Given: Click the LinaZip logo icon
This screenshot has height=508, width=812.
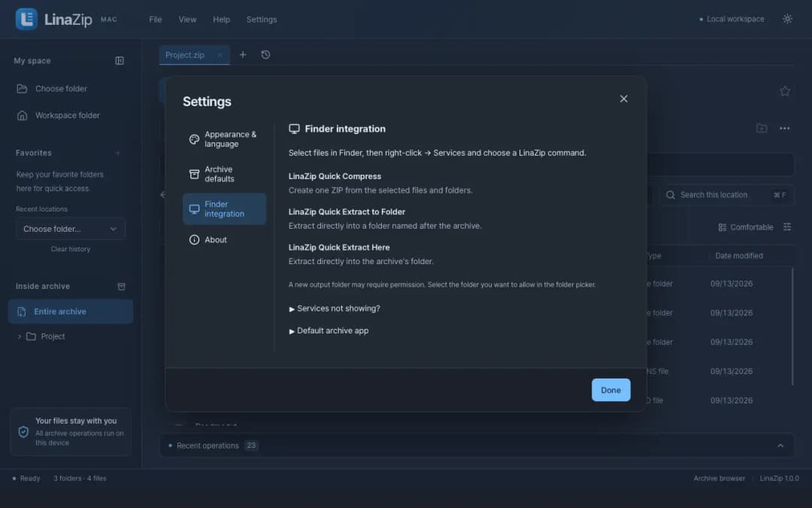Looking at the screenshot, I should [x=26, y=19].
